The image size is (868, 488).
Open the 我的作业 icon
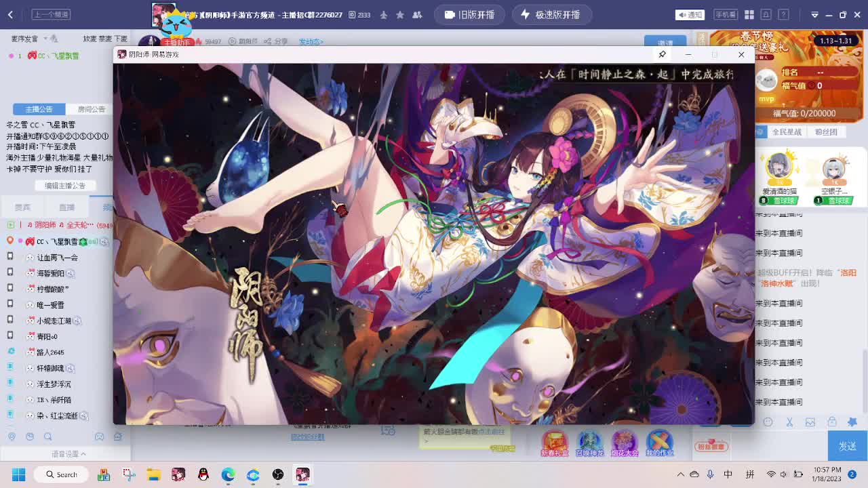coord(659,443)
